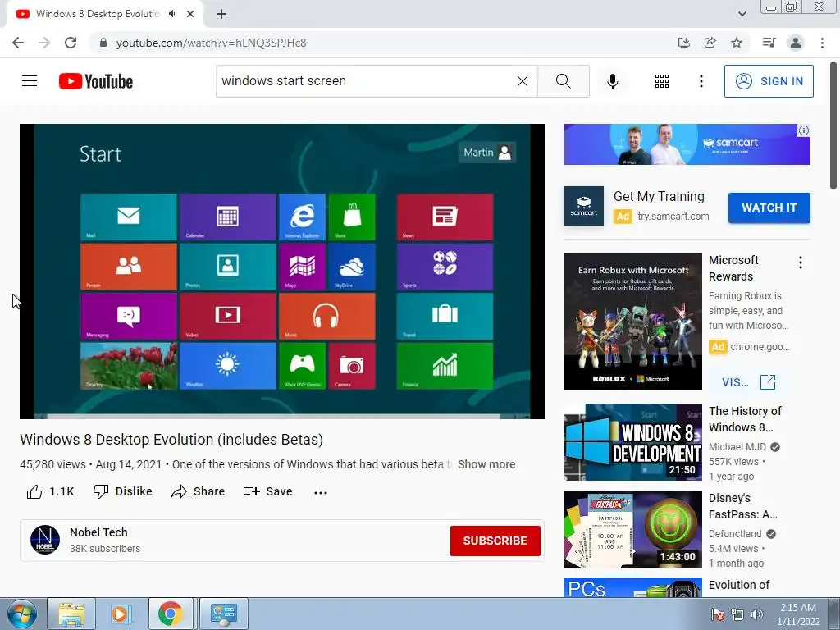Click the video player
Image resolution: width=840 pixels, height=630 pixels.
(x=282, y=271)
